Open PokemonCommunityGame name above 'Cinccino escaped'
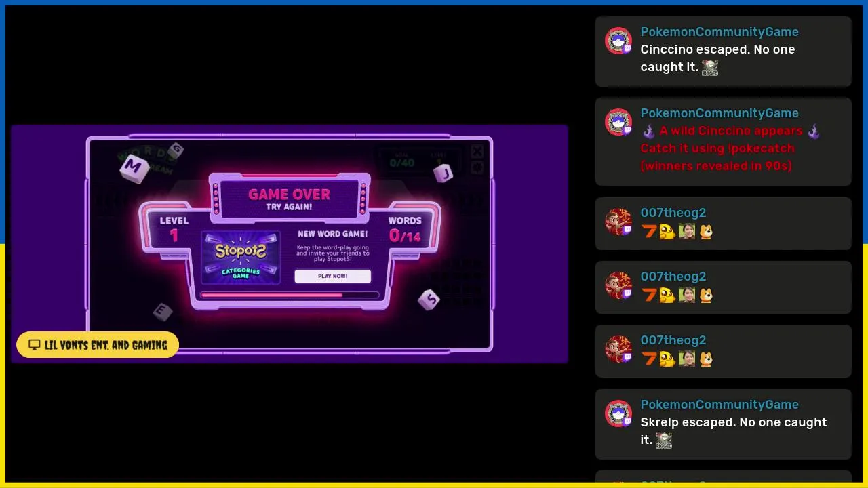Viewport: 868px width, 488px height. click(719, 32)
